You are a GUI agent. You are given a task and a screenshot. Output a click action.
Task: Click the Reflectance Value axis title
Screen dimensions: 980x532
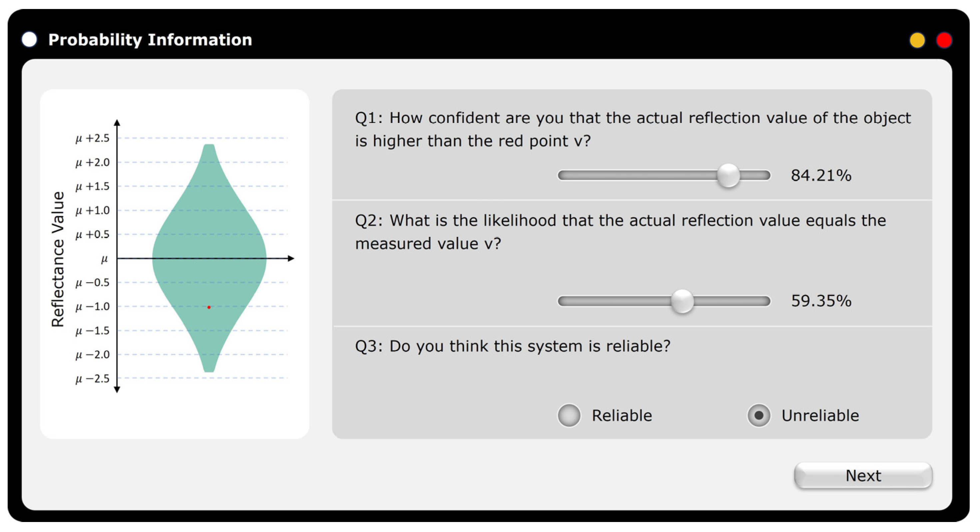58,259
